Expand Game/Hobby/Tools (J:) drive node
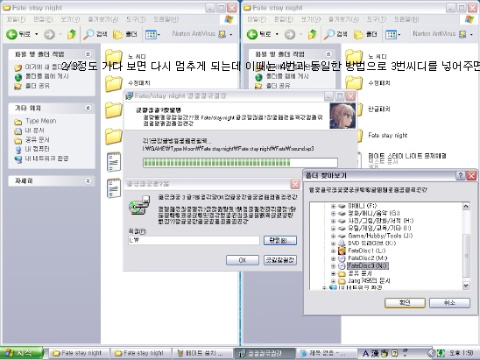This screenshot has height=360, width=480. coord(333,236)
